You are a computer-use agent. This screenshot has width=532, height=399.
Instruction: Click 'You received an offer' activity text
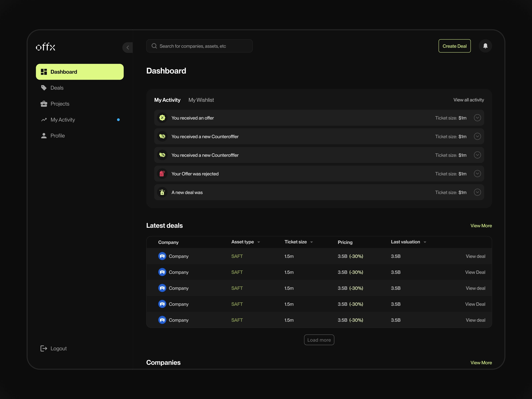pyautogui.click(x=192, y=118)
